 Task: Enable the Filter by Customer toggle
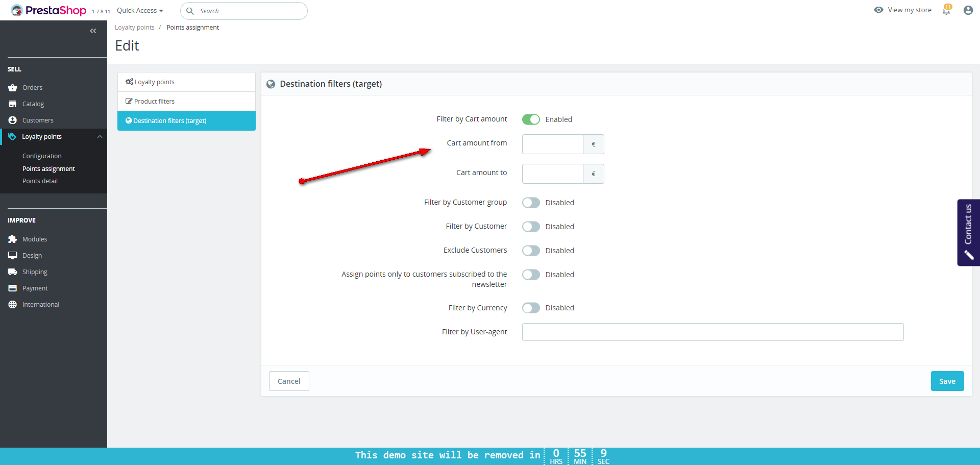tap(531, 227)
